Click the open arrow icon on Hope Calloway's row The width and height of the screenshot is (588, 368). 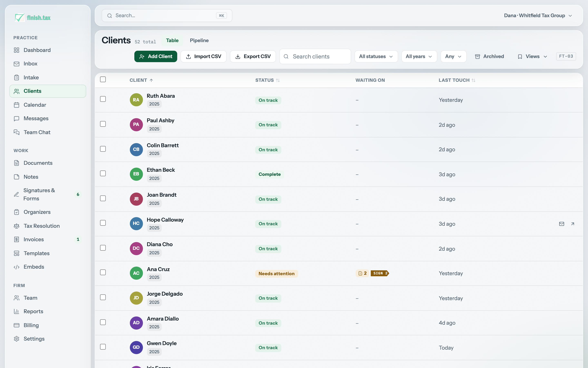[573, 224]
